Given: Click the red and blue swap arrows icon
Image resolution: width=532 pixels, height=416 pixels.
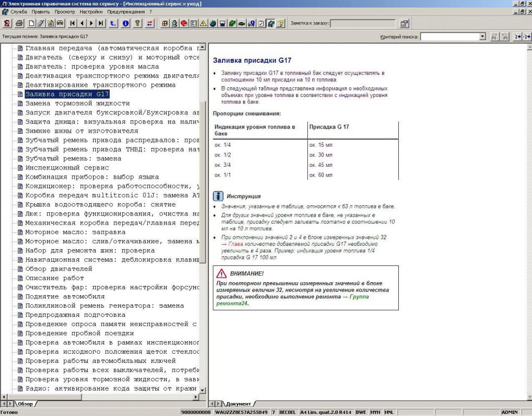Looking at the screenshot, I should click(x=150, y=23).
